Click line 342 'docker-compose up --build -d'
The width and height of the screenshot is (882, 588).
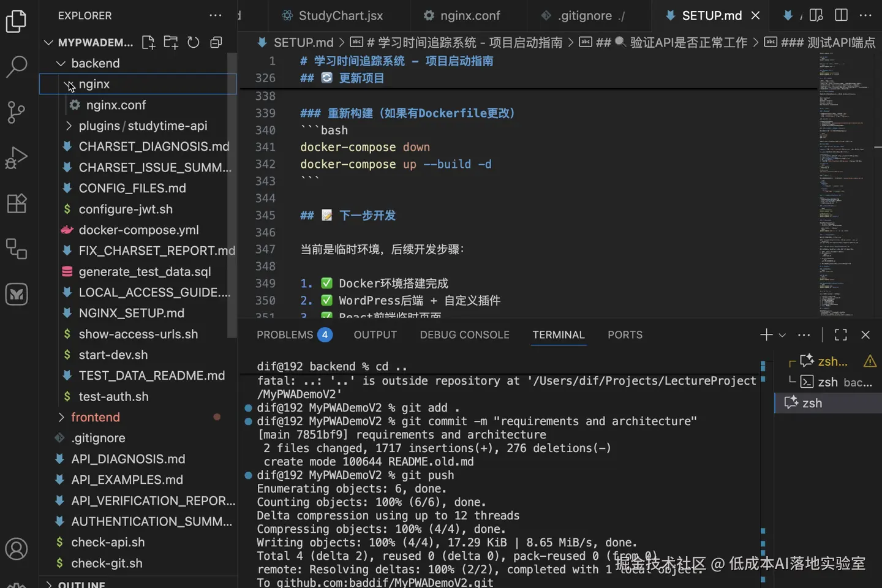click(396, 164)
